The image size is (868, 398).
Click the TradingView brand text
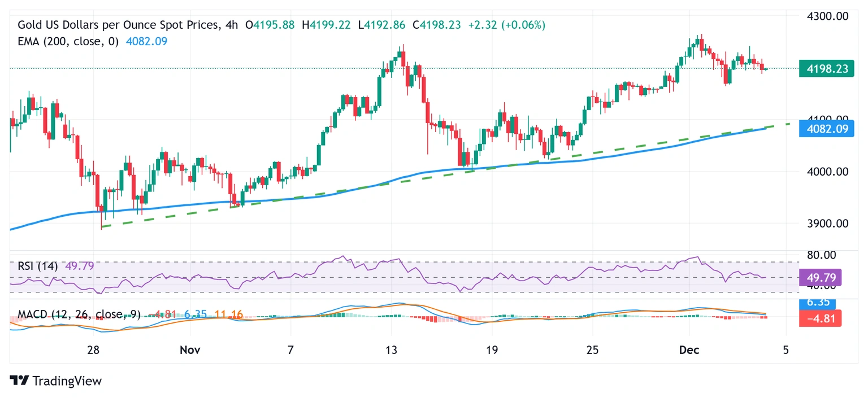67,381
